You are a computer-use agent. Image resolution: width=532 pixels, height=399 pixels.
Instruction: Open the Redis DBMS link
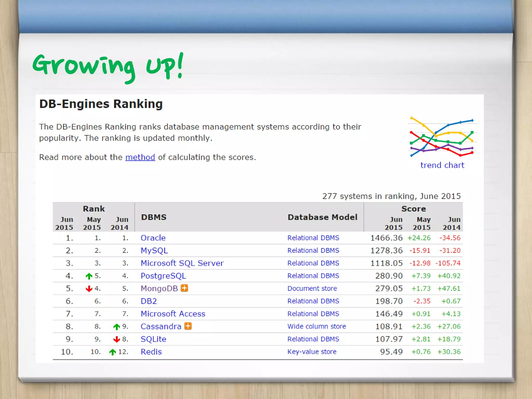click(x=151, y=352)
